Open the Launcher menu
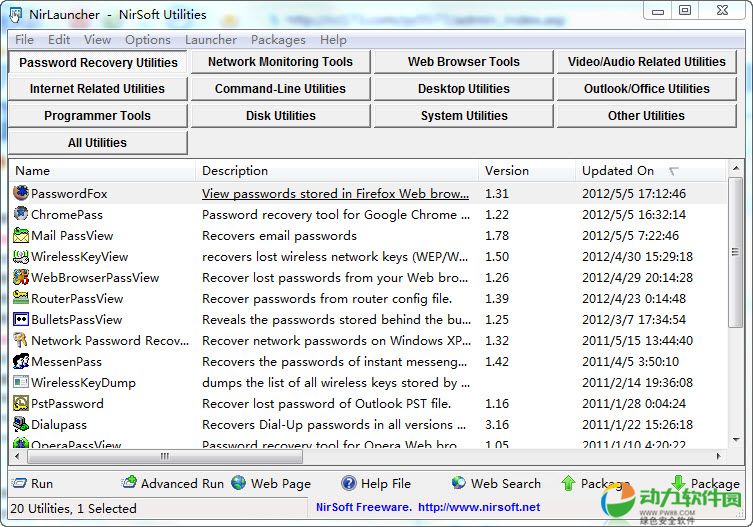753x527 pixels. click(x=211, y=40)
